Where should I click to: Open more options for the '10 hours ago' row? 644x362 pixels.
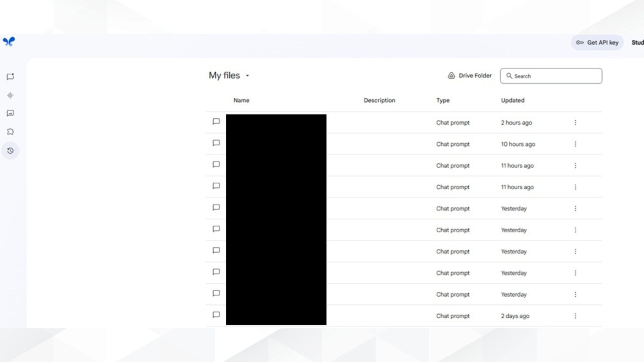point(575,144)
